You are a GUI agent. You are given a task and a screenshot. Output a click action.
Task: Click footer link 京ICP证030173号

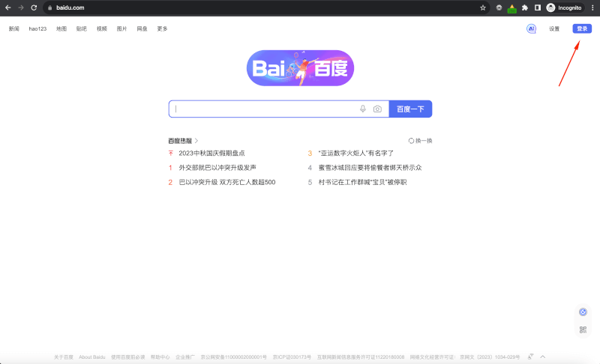[292, 357]
